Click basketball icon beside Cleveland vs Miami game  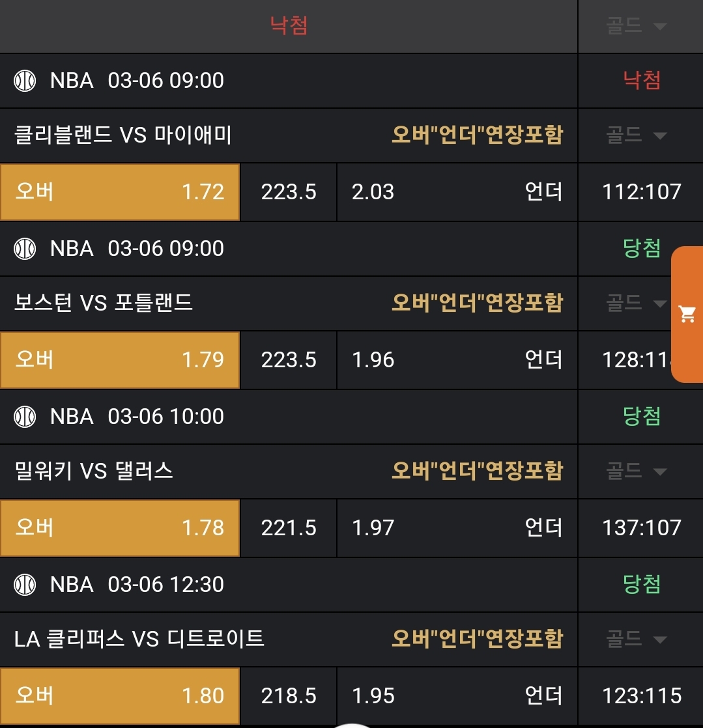tap(25, 81)
